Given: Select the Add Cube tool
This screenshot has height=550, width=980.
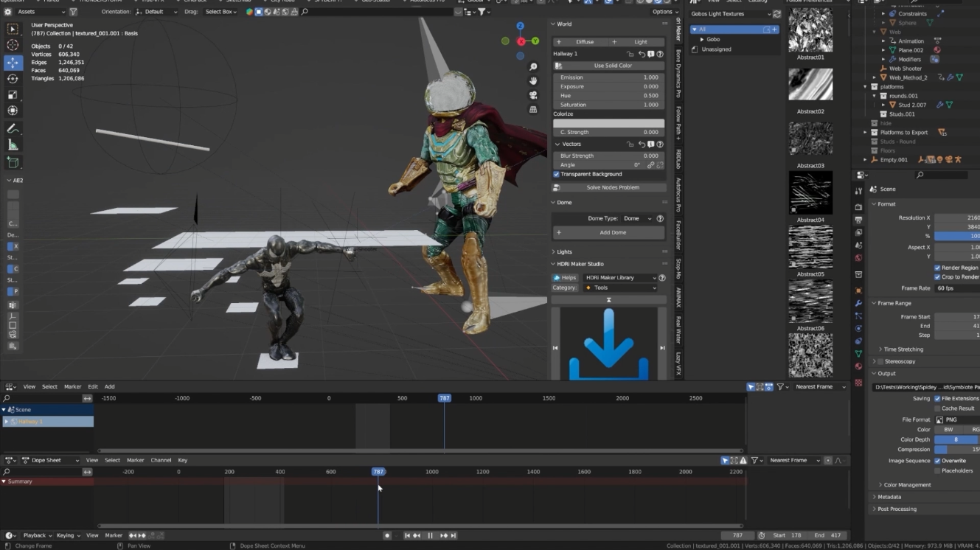Looking at the screenshot, I should click(13, 162).
